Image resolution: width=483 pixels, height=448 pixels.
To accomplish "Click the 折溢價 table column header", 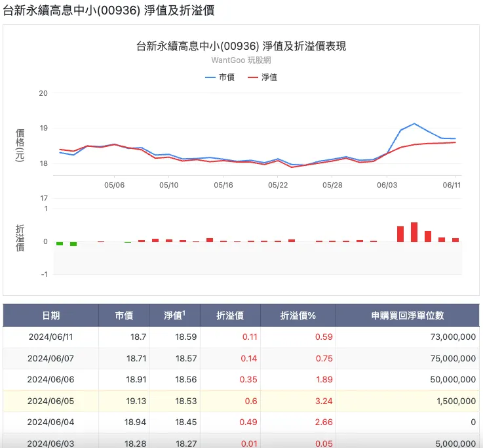I will 230,316.
